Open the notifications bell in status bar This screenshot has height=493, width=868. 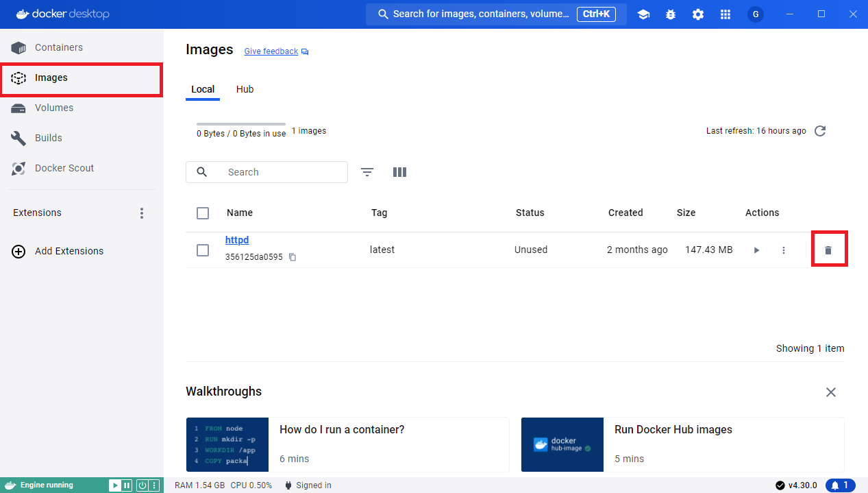[841, 485]
